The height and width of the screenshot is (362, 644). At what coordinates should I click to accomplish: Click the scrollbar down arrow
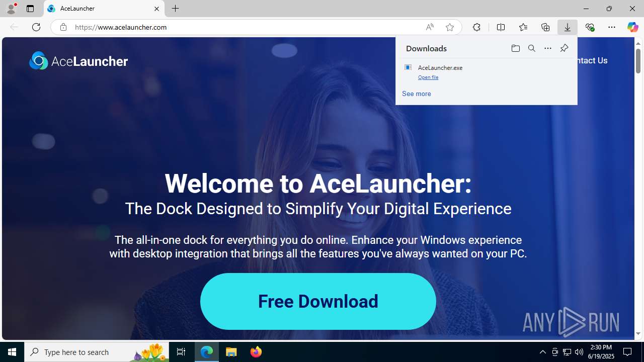638,334
